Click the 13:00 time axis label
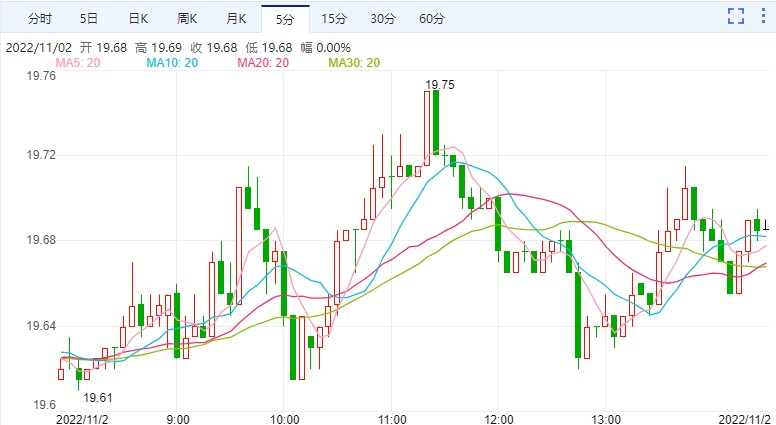Screen dimensions: 776x425 [x=606, y=419]
